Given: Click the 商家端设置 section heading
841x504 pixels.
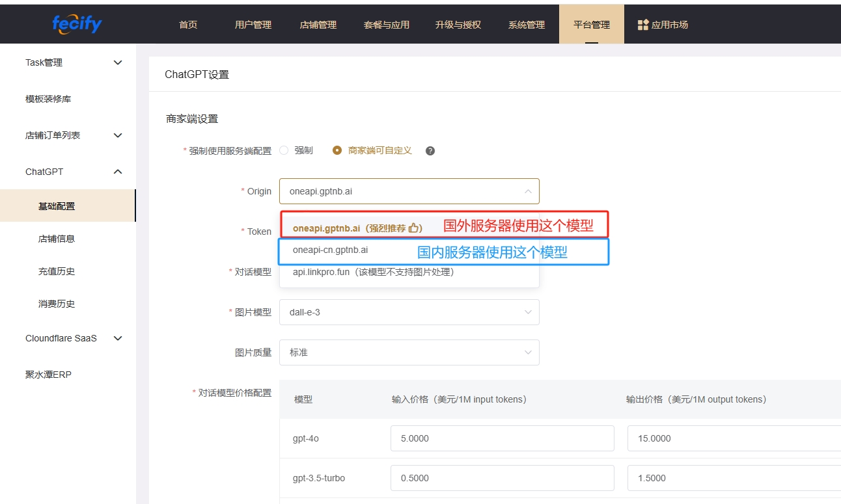Looking at the screenshot, I should (192, 119).
